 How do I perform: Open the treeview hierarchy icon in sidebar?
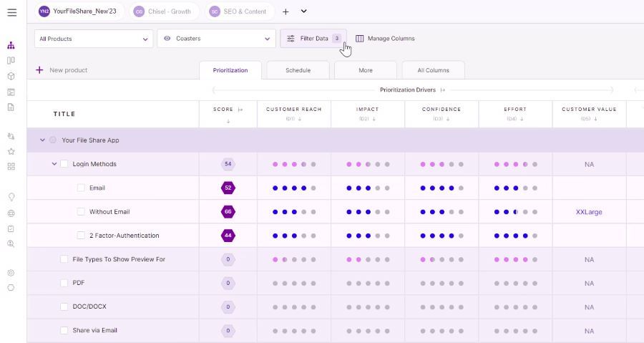click(11, 45)
